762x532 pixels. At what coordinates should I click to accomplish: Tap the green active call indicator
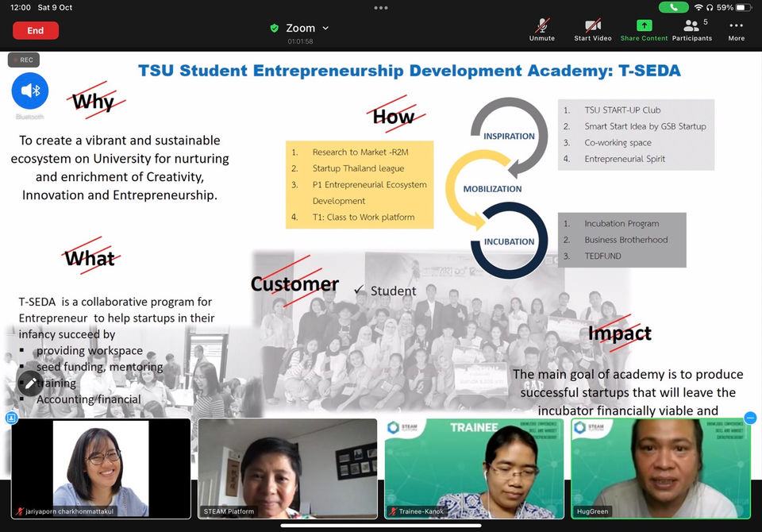[x=674, y=7]
